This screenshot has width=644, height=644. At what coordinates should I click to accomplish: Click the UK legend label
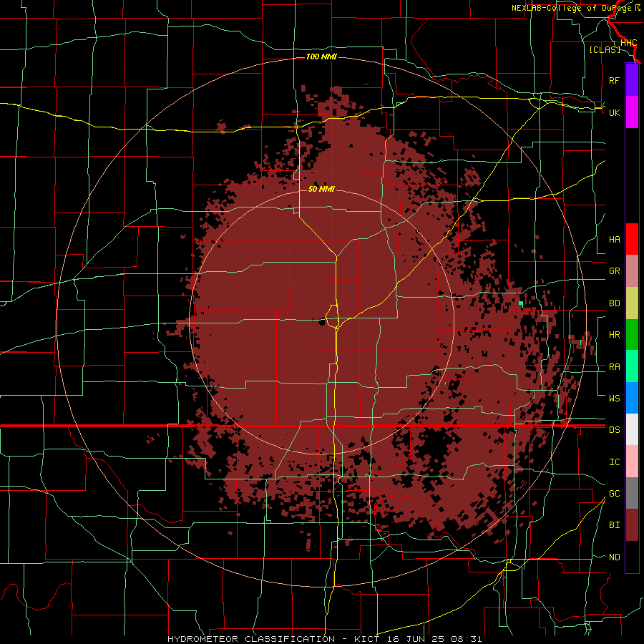coord(614,112)
